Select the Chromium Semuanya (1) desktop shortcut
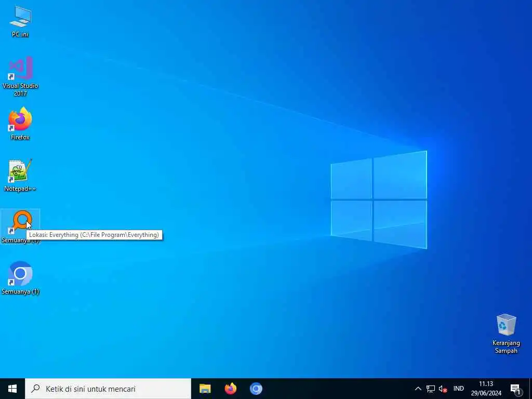Viewport: 532px width, 399px height. (x=20, y=278)
